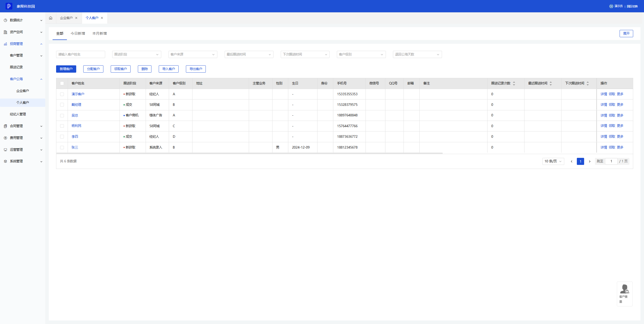Expand the 客户级别 dropdown filter

coord(361,55)
